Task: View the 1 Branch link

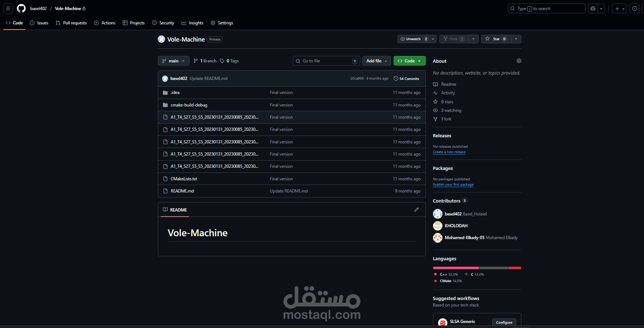Action: (x=205, y=61)
